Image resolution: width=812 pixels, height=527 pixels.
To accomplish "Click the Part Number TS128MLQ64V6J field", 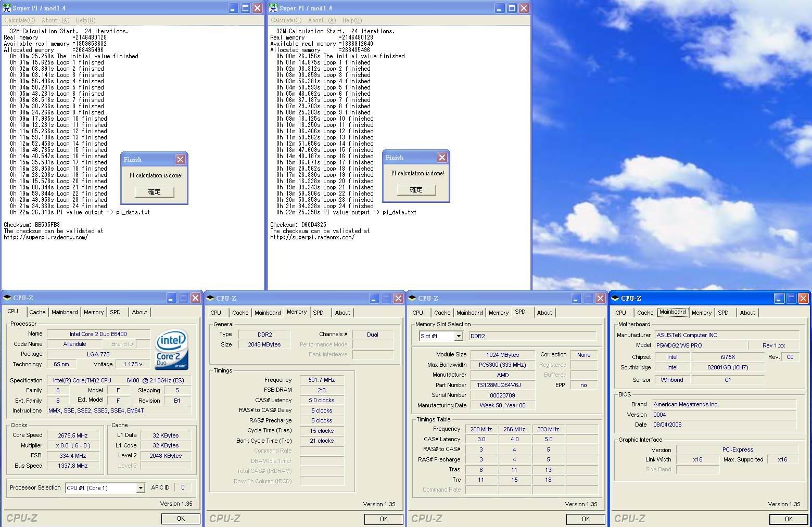I will pos(502,385).
